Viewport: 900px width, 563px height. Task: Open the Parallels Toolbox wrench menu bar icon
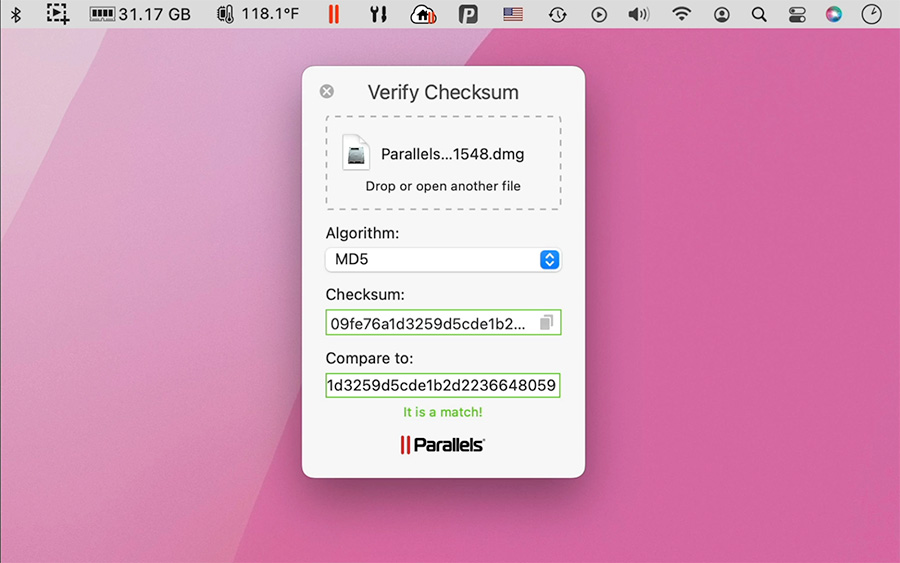pos(378,14)
